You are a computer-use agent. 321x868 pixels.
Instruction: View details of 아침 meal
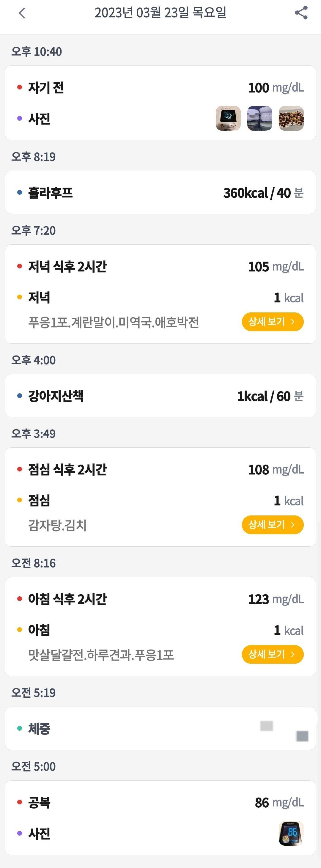[273, 654]
